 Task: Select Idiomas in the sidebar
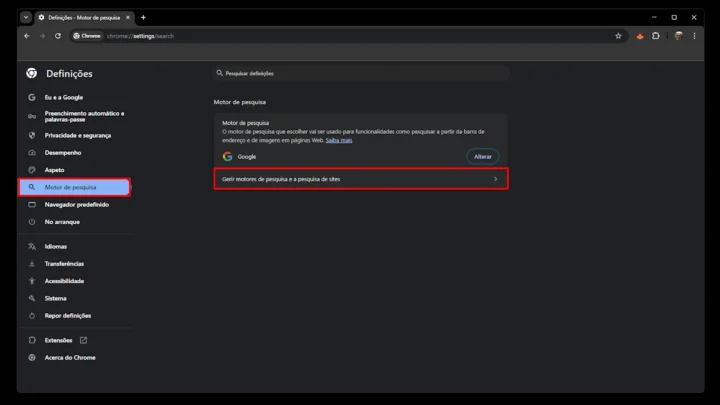point(56,246)
